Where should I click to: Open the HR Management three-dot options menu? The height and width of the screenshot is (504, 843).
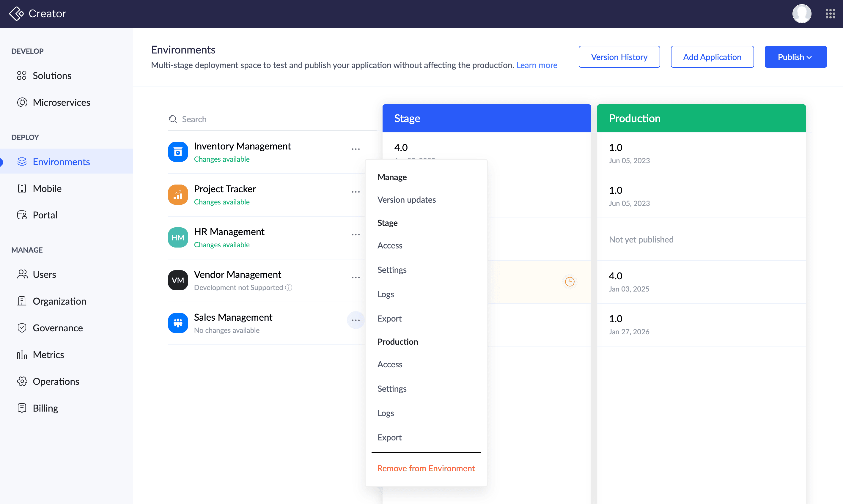[x=356, y=235]
